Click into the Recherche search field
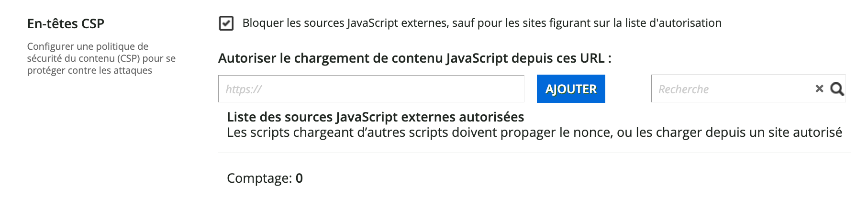 click(732, 89)
